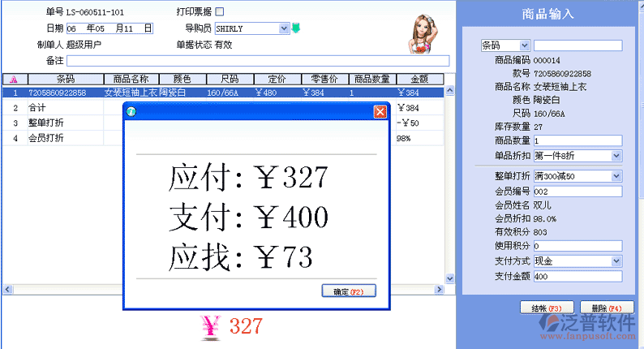Image resolution: width=644 pixels, height=349 pixels.
Task: Click the 库存数量 27 value
Action: pos(538,127)
